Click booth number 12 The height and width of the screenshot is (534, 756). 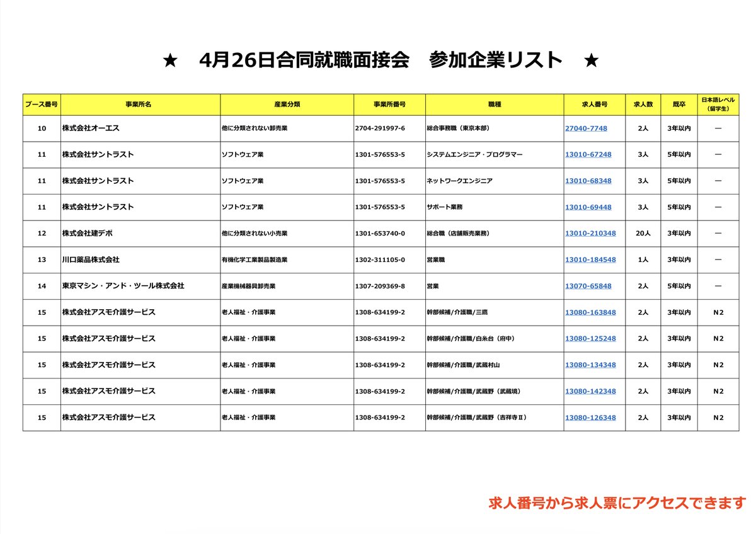point(42,234)
